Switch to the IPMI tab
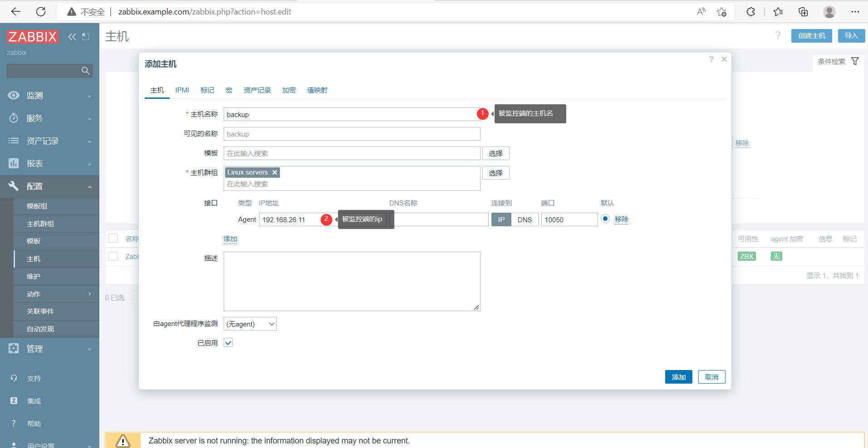This screenshot has height=448, width=868. tap(182, 90)
